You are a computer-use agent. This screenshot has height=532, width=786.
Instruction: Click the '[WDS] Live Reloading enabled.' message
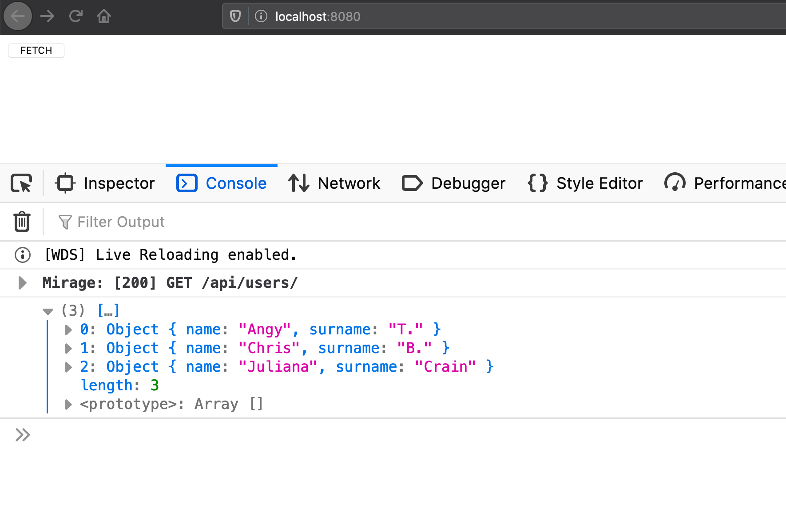pos(171,255)
